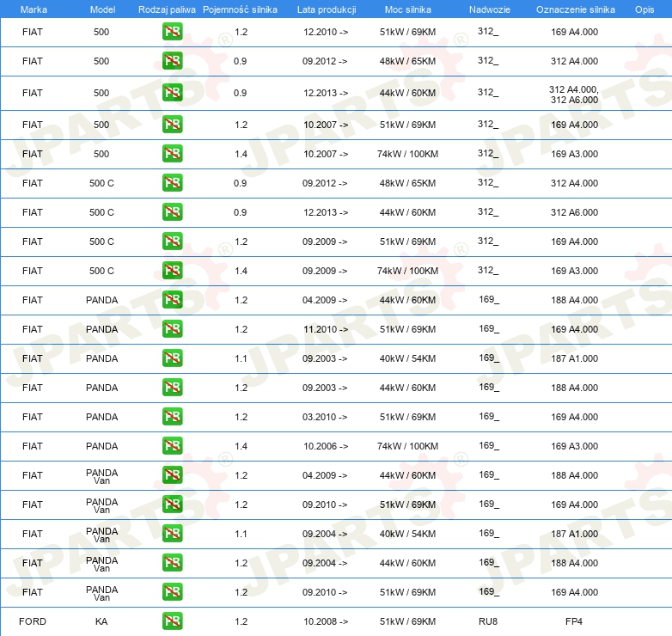The image size is (672, 636).
Task: Click fuel icon in FIAT 500 0.9 09.2012 row
Action: tap(172, 60)
